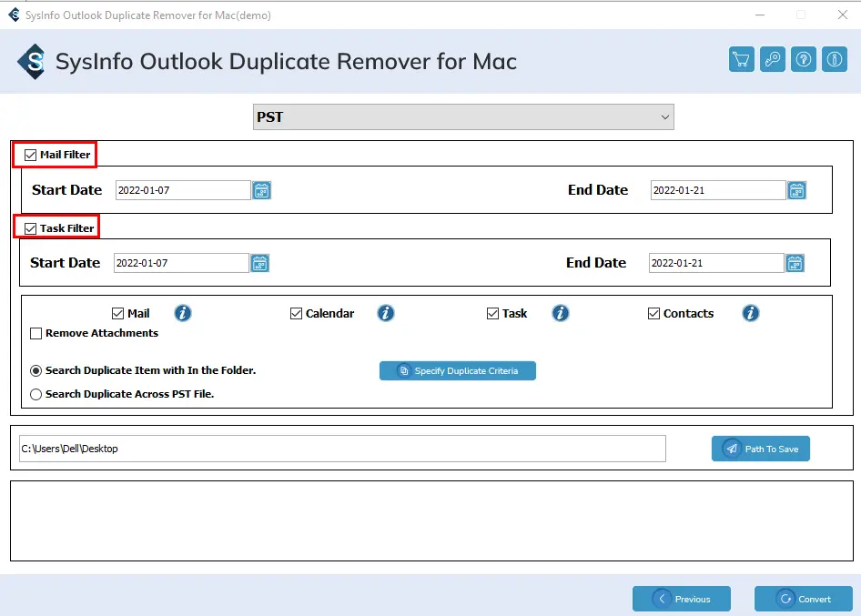
Task: Open calendar picker for Mail Filter End Date
Action: coord(796,190)
